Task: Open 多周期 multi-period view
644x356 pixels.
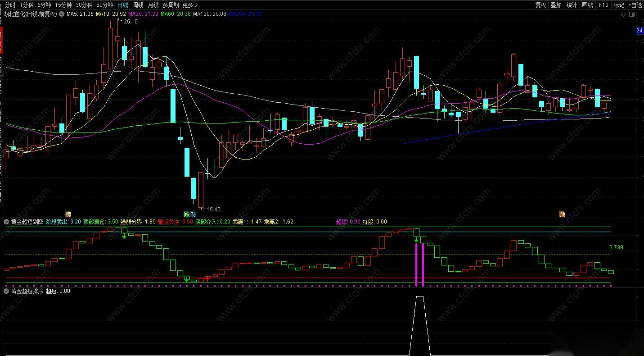Action: [x=171, y=5]
